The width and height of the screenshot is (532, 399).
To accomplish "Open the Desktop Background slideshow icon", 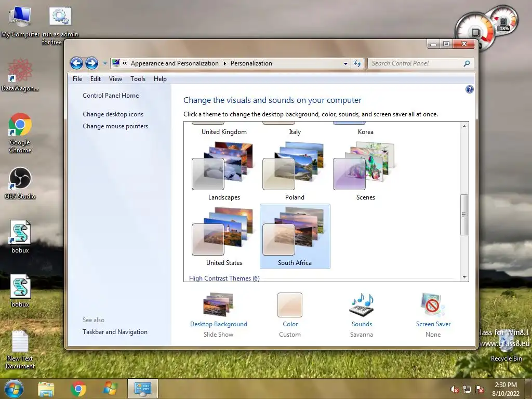I will (x=218, y=304).
